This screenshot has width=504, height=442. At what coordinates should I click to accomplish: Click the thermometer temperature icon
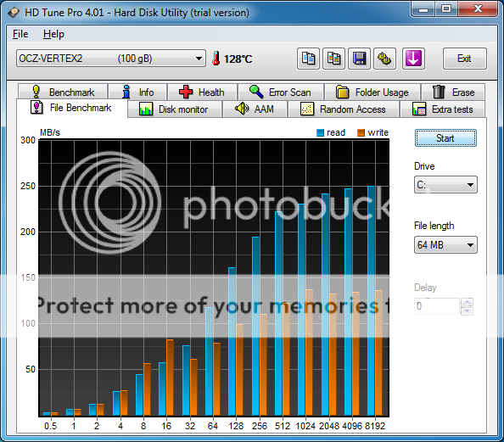(x=216, y=59)
